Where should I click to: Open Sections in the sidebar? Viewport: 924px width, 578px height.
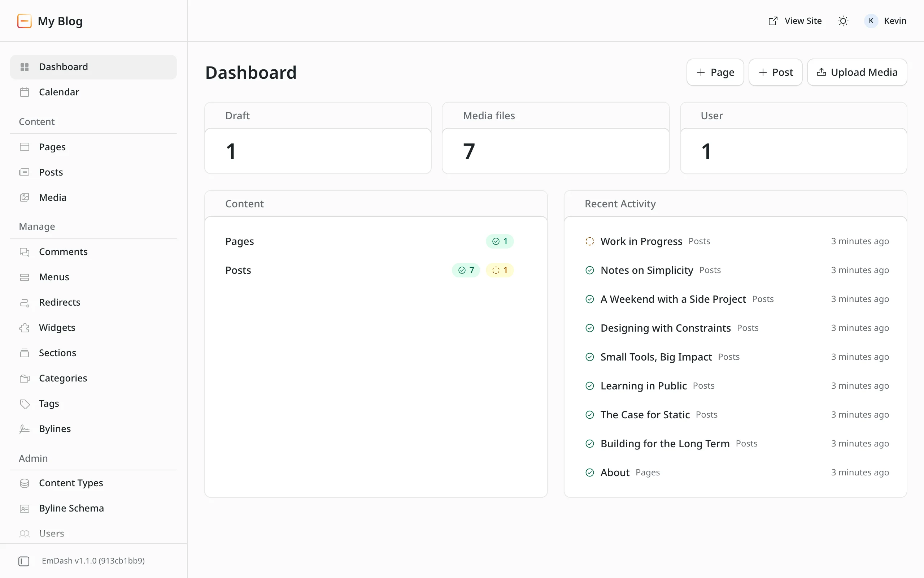coord(93,353)
